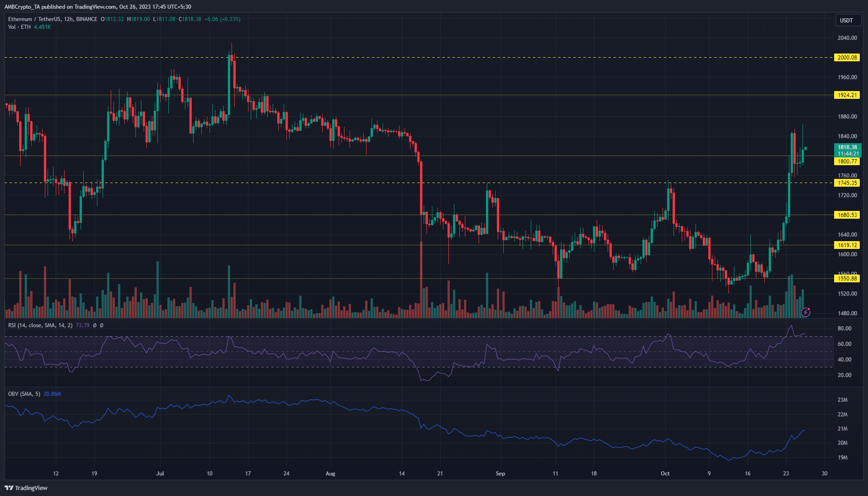
Task: Click the 1480.00 price axis tick
Action: click(x=847, y=313)
